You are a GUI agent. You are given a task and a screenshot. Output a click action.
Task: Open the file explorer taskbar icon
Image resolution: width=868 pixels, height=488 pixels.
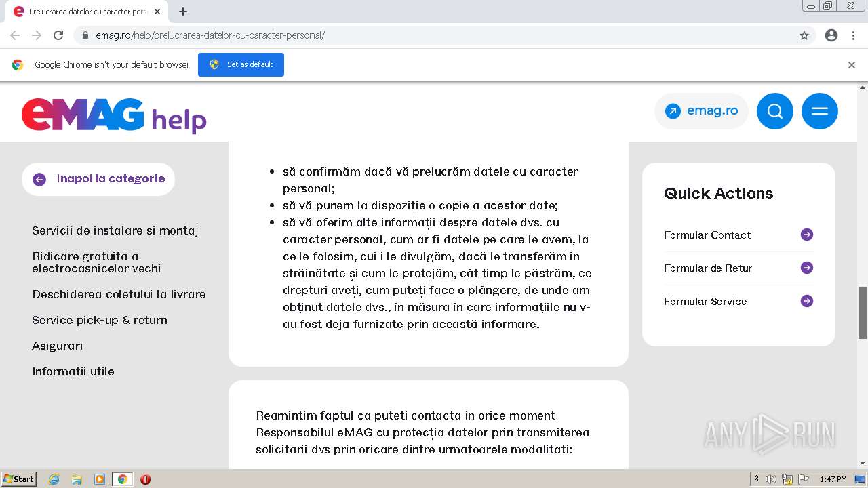(77, 479)
